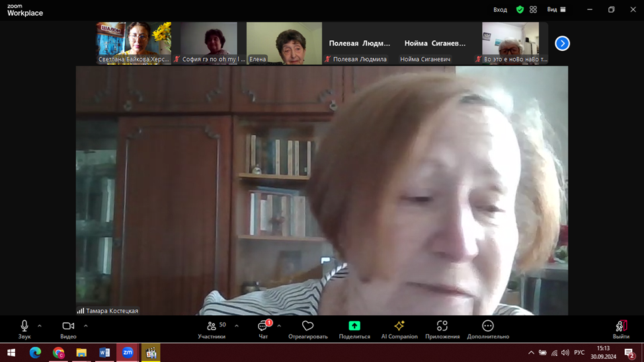Leave the meeting with Exit button
This screenshot has height=362, width=644.
click(x=621, y=328)
